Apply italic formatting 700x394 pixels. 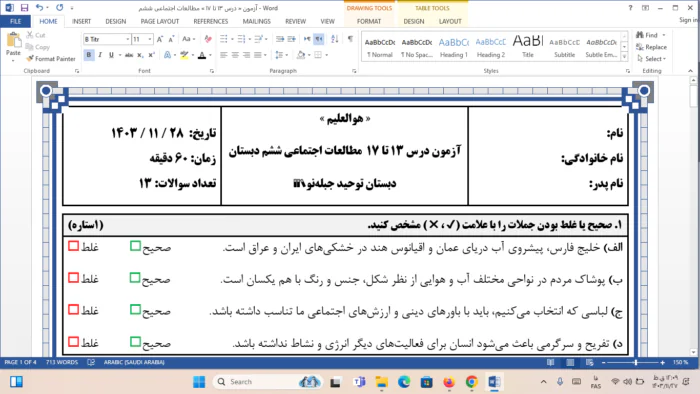[100, 55]
